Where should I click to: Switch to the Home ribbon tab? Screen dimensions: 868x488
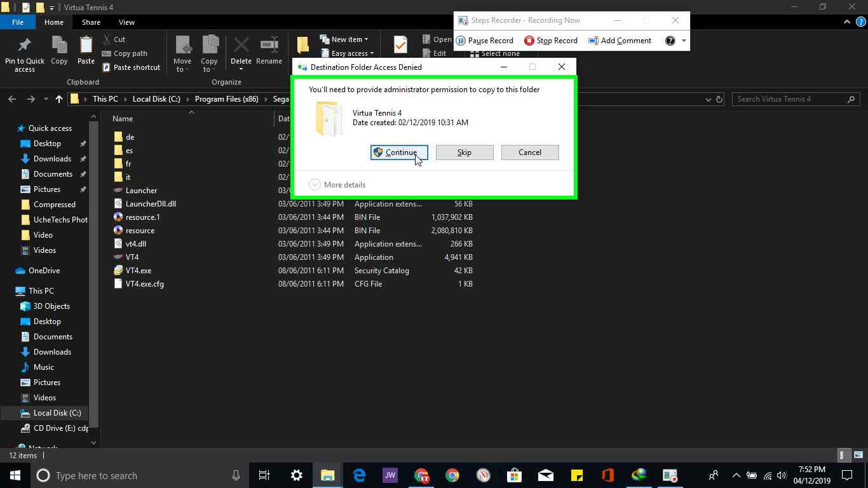click(54, 22)
